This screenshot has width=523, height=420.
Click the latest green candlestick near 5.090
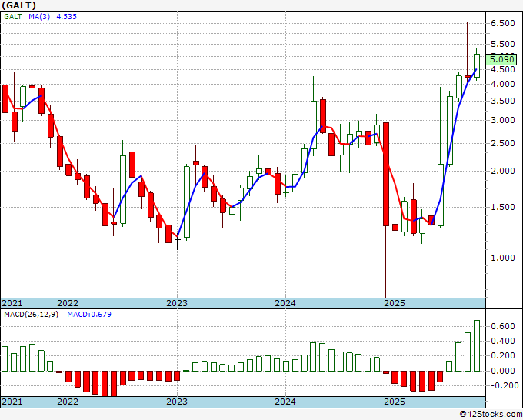point(477,65)
